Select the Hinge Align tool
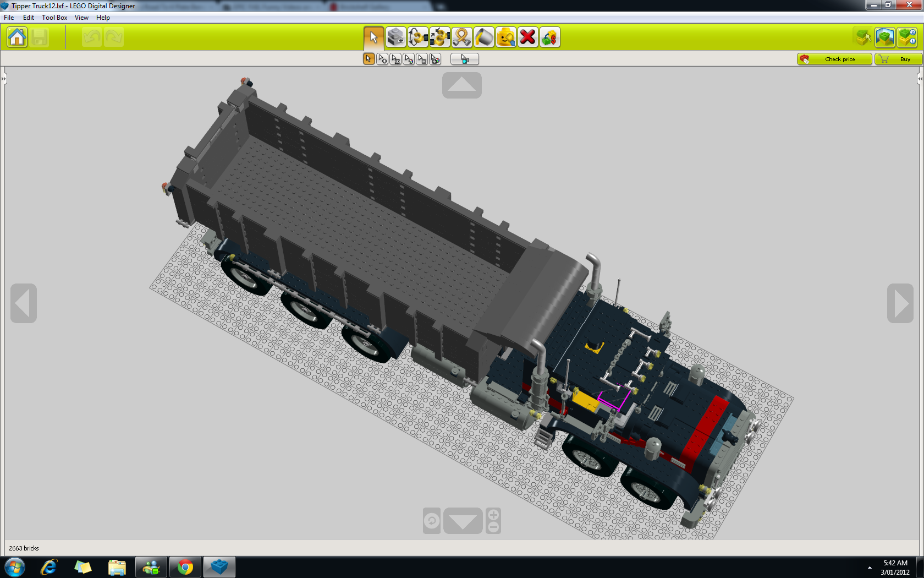 (439, 37)
